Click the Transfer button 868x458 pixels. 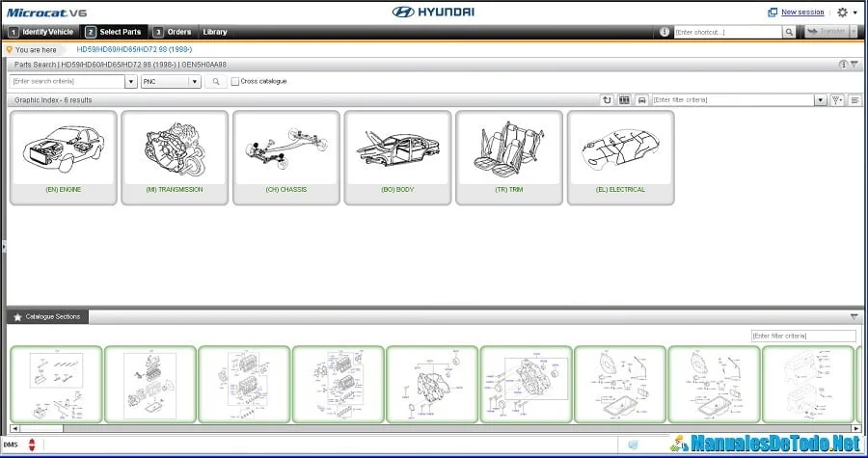[x=827, y=32]
